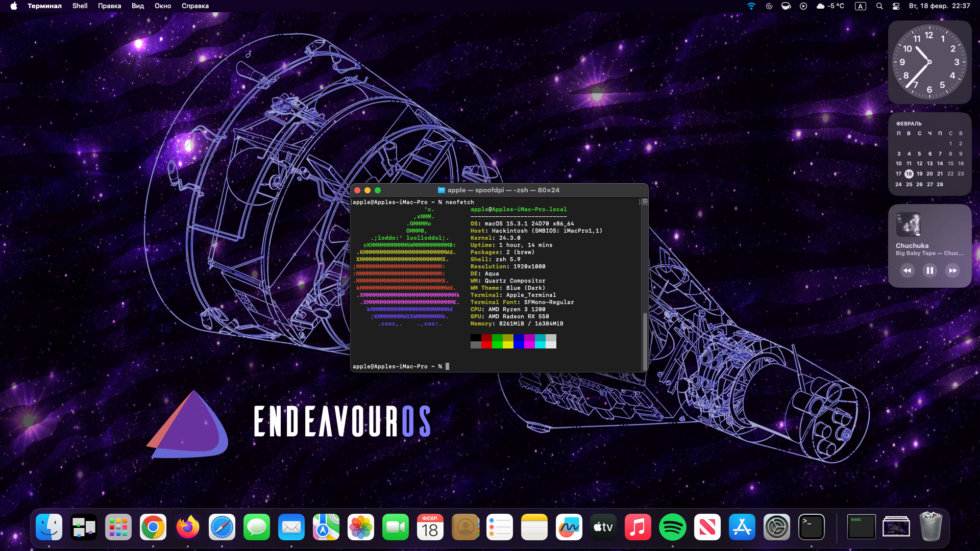980x551 pixels.
Task: Open minimized exec terminal window in Dock
Action: click(x=861, y=527)
